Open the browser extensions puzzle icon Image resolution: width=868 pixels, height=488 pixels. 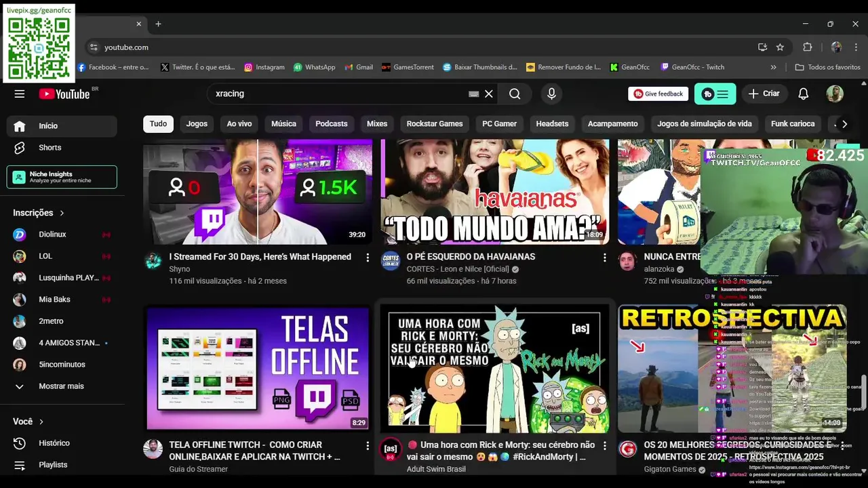(807, 47)
